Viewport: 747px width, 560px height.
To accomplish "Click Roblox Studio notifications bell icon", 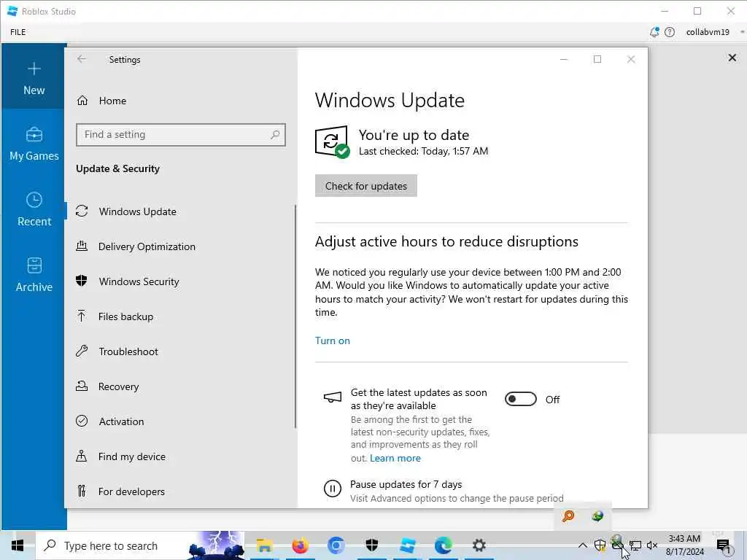I will click(654, 32).
